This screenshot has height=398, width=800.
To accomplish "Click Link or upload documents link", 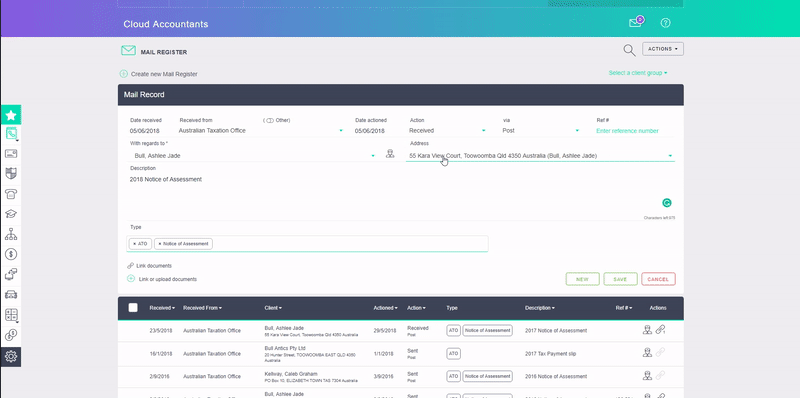I will [168, 279].
